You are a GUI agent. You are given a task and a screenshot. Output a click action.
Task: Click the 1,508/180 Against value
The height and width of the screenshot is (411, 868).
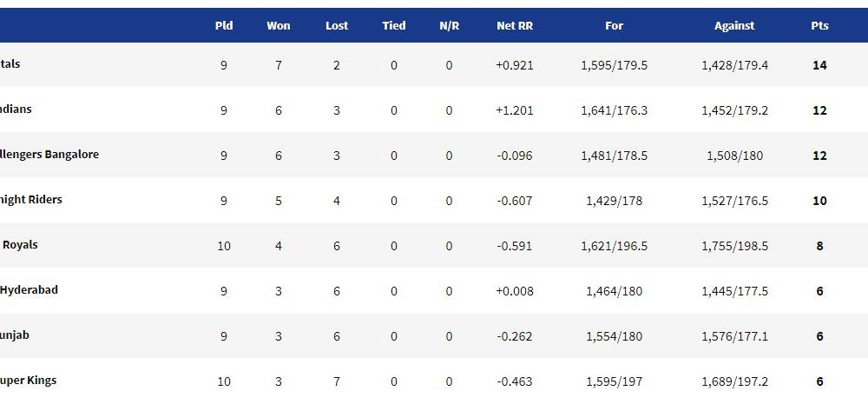tap(734, 156)
